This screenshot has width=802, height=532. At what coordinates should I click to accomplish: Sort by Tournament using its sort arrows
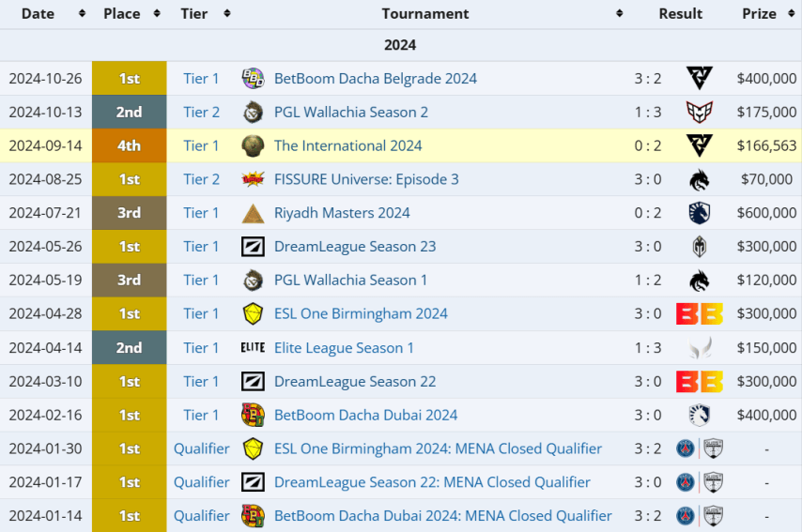coord(619,14)
